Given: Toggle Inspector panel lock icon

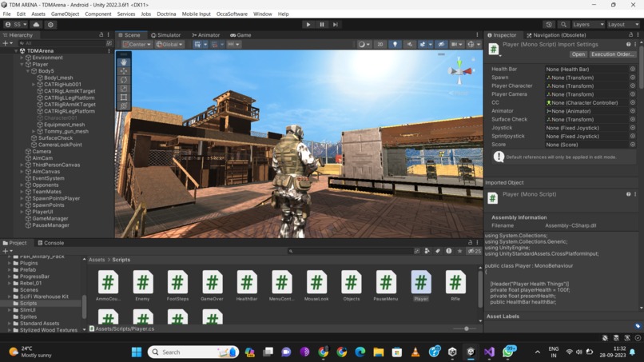Looking at the screenshot, I should (630, 35).
